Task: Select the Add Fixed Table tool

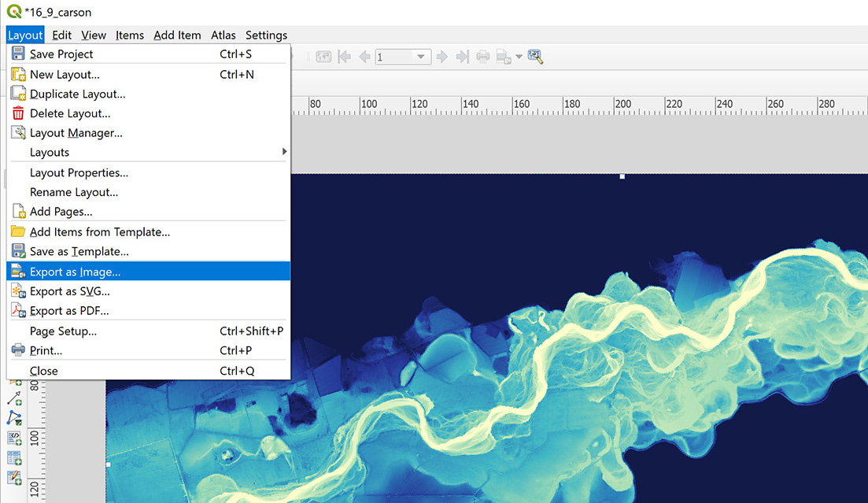Action: pyautogui.click(x=14, y=478)
